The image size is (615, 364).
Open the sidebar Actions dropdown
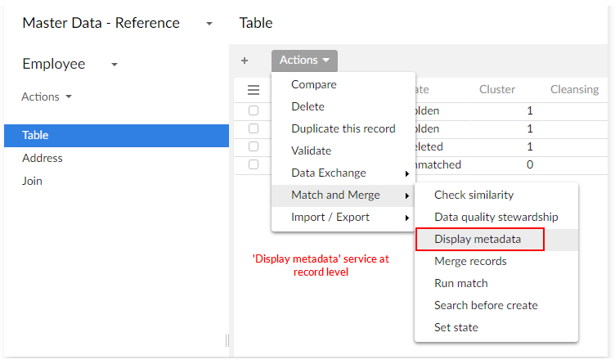tap(47, 97)
